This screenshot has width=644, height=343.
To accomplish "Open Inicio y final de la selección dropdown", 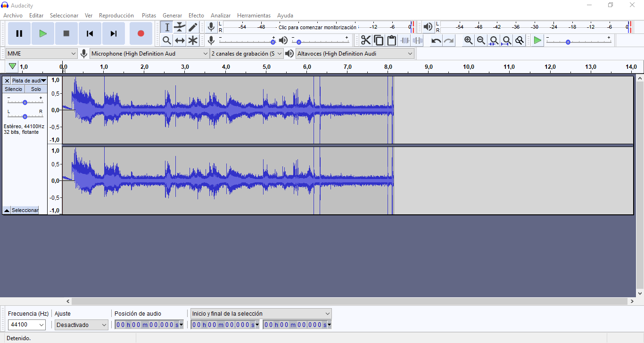I will [261, 313].
